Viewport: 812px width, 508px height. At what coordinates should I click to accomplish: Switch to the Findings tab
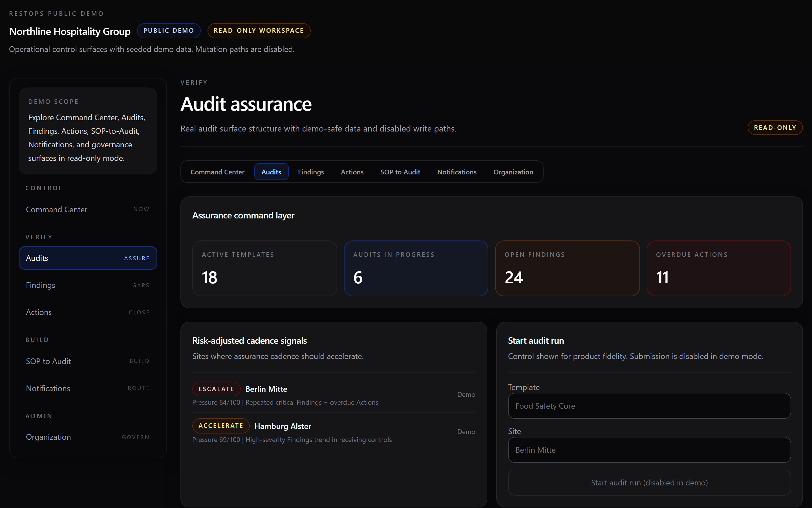(x=311, y=172)
